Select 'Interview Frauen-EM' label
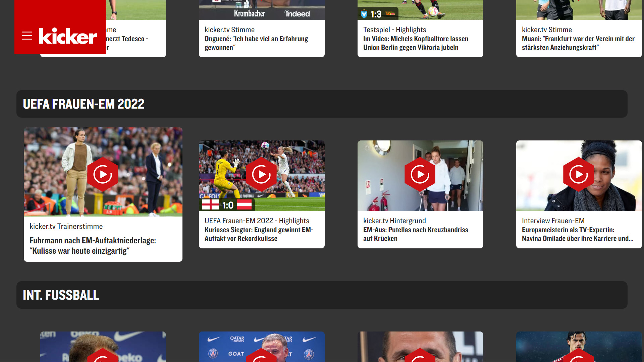 point(553,221)
